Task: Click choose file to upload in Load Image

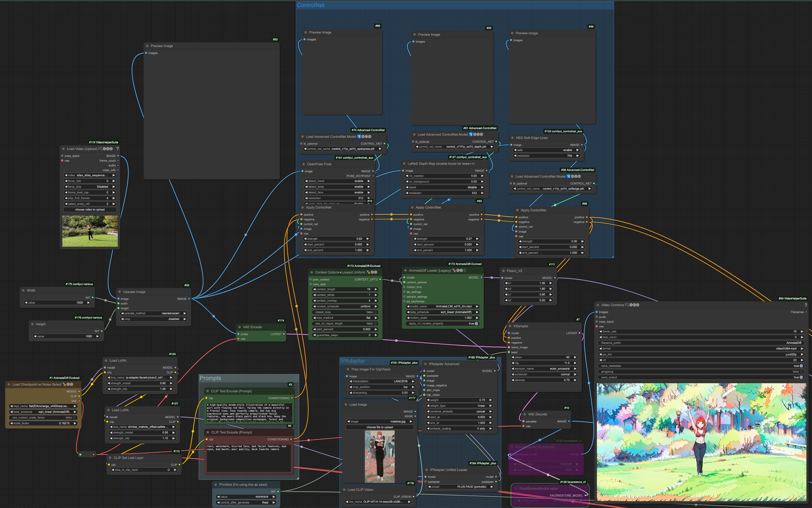Action: [379, 427]
